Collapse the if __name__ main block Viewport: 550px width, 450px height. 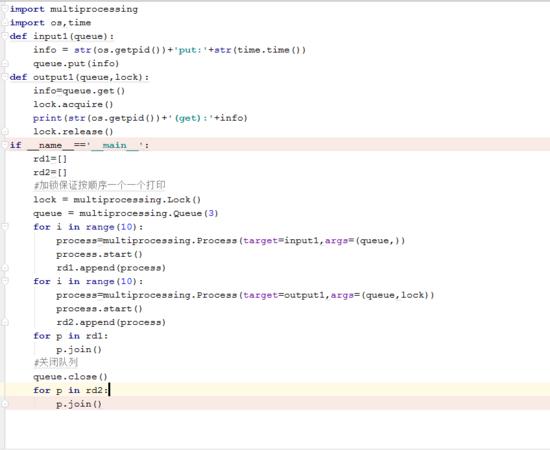point(4,145)
